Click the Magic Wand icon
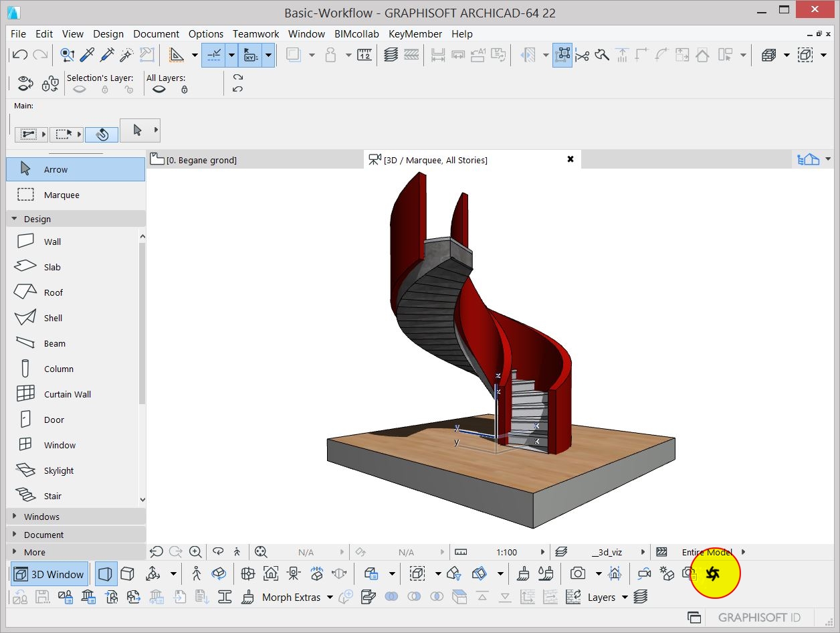 tap(126, 55)
